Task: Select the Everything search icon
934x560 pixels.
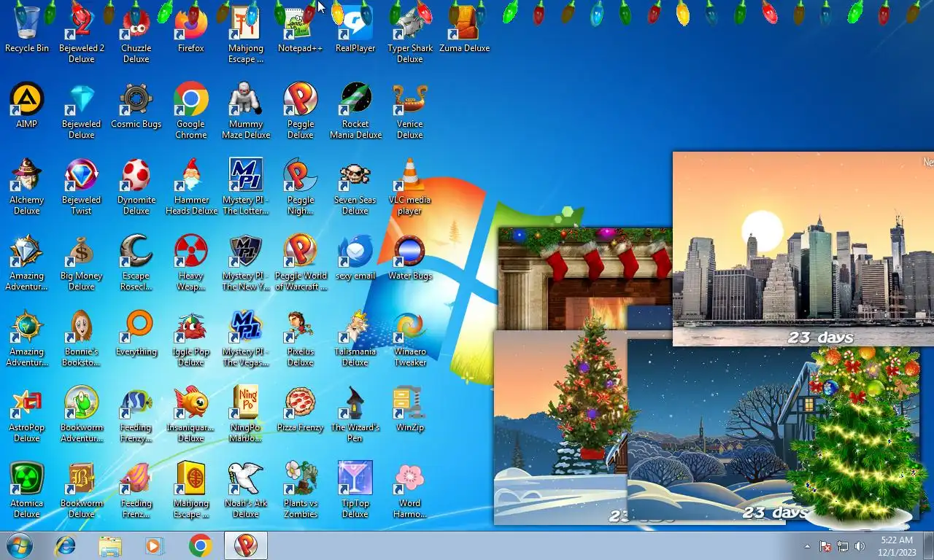Action: coord(136,332)
